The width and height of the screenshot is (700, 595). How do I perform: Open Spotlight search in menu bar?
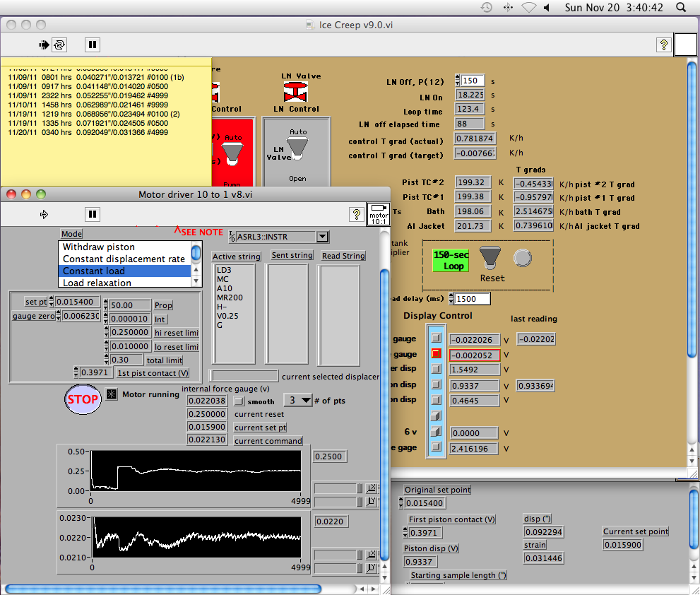[x=680, y=7]
